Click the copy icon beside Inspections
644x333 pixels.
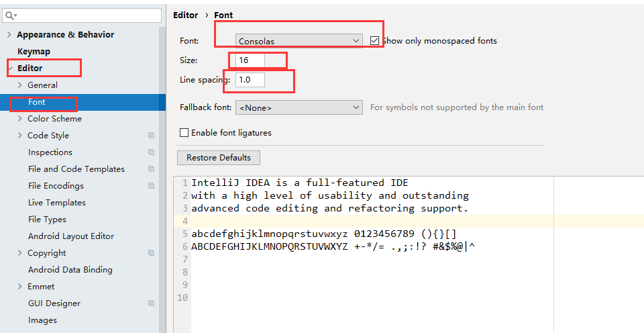[x=151, y=152]
